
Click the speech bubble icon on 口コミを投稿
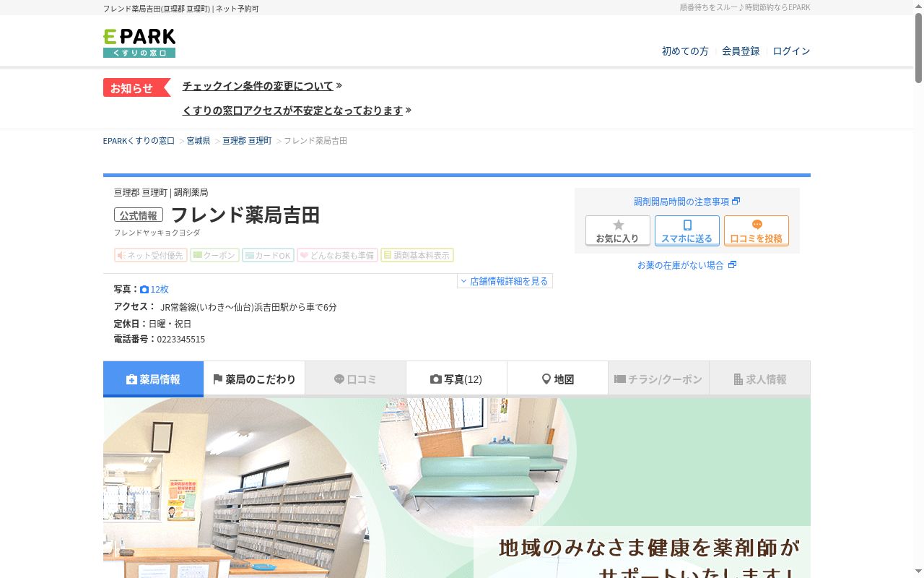coord(757,225)
